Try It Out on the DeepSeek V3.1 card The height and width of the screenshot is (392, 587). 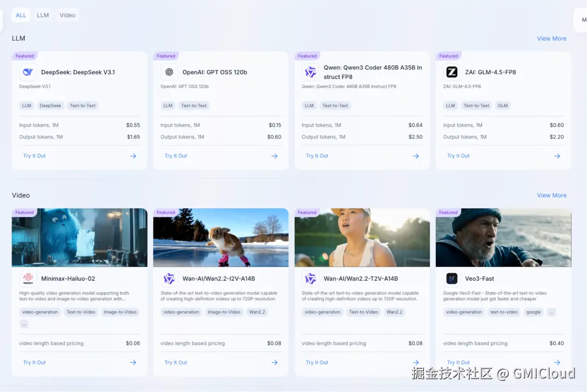pos(34,156)
